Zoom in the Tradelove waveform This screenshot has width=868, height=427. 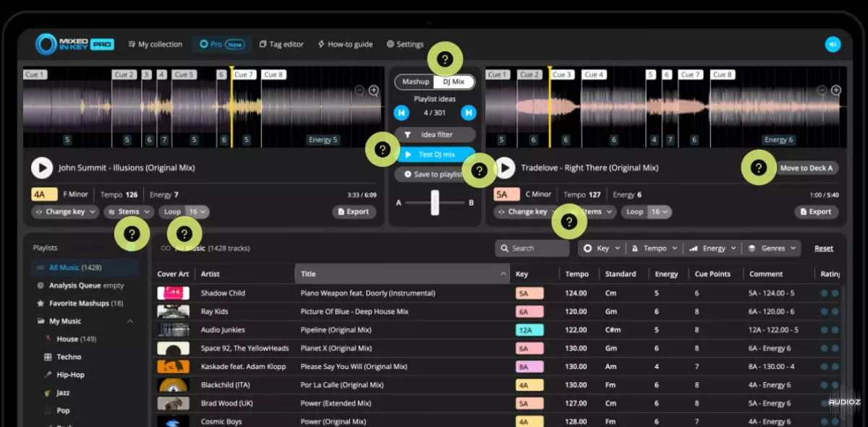836,90
